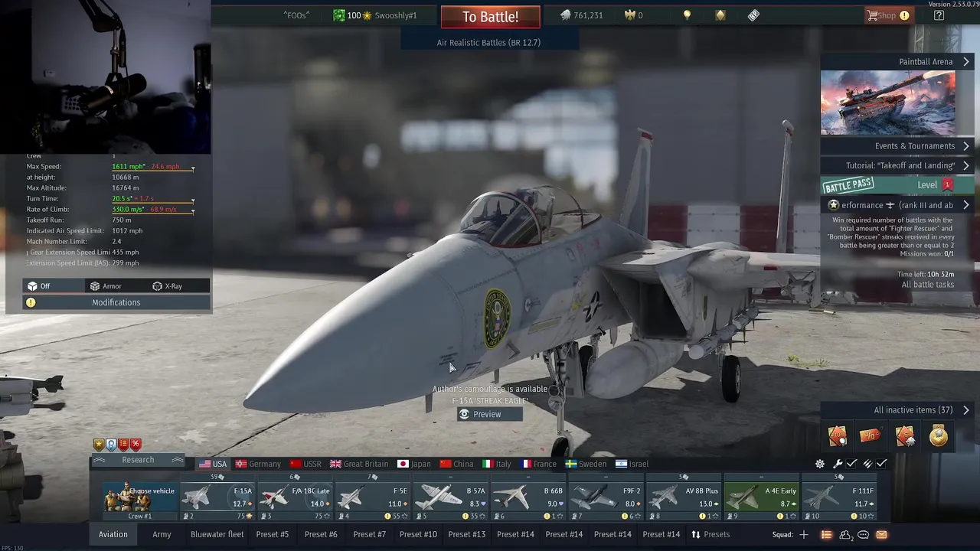
Task: Expand the performance battle task chevron
Action: coord(966,205)
